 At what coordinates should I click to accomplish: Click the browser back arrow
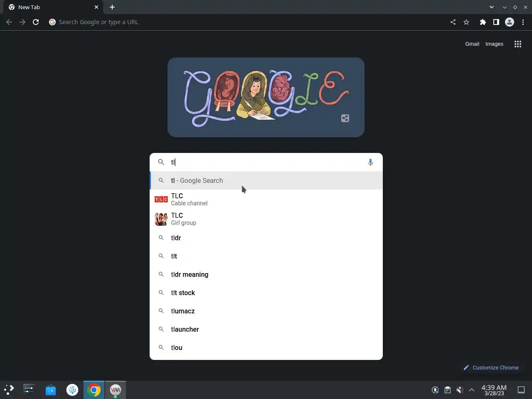point(9,22)
